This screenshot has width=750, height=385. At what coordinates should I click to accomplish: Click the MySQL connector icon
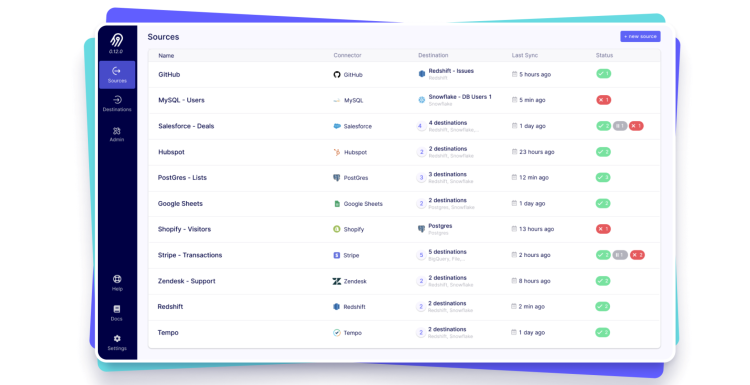337,100
